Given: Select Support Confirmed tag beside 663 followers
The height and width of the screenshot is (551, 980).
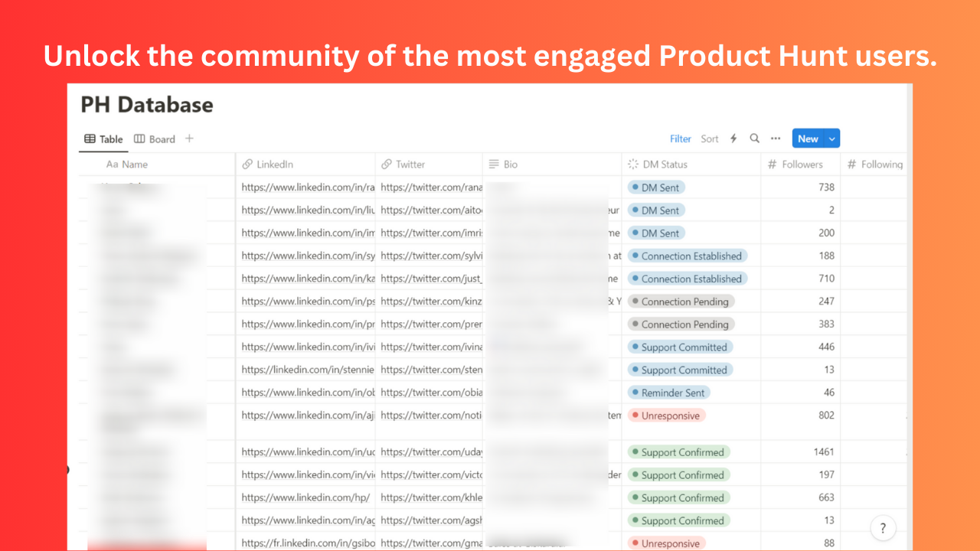Looking at the screenshot, I should [x=678, y=497].
